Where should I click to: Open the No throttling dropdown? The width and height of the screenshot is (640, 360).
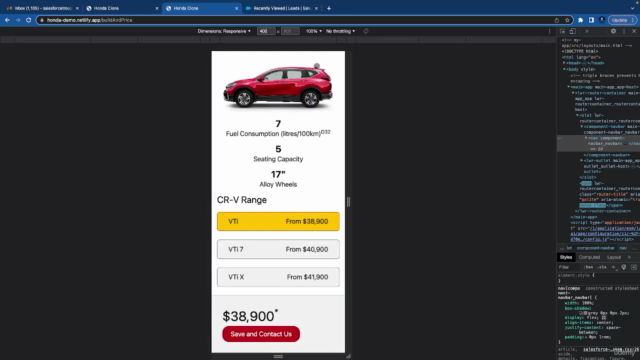(x=340, y=31)
